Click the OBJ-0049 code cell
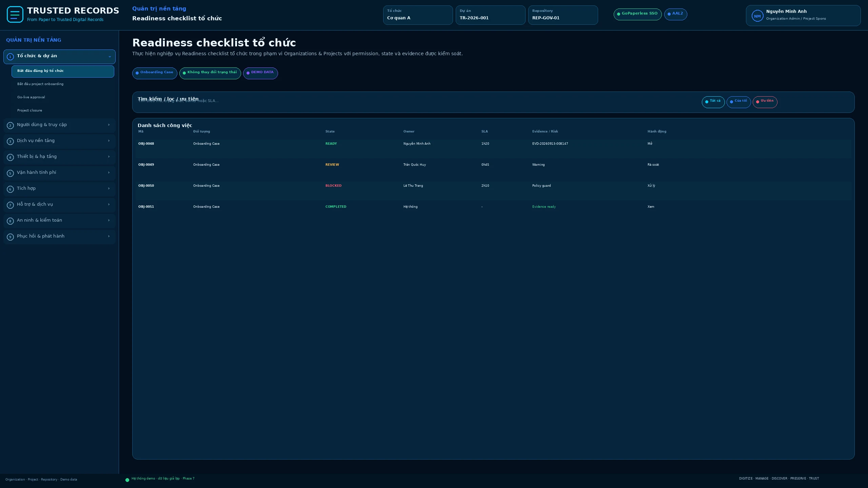Image resolution: width=868 pixels, height=488 pixels. (146, 165)
